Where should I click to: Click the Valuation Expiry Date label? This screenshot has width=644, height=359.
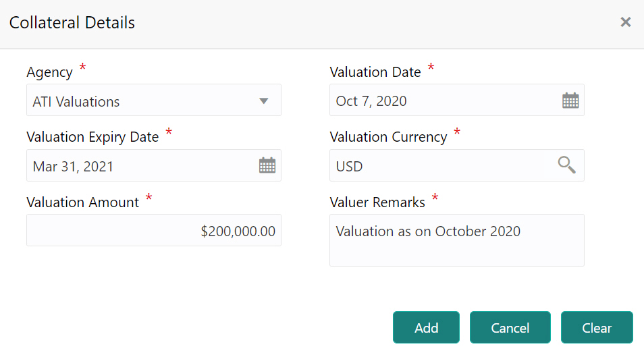pyautogui.click(x=92, y=137)
